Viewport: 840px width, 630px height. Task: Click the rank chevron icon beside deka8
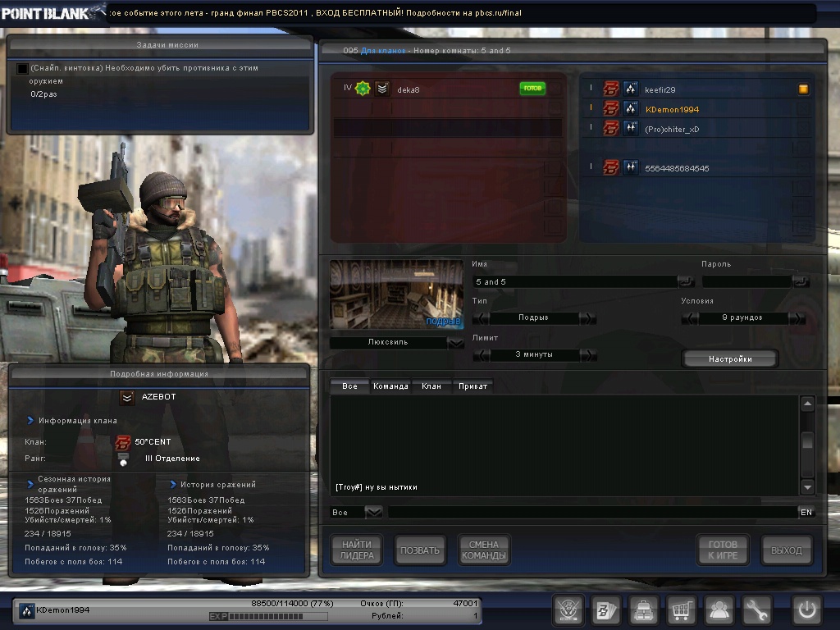click(382, 89)
